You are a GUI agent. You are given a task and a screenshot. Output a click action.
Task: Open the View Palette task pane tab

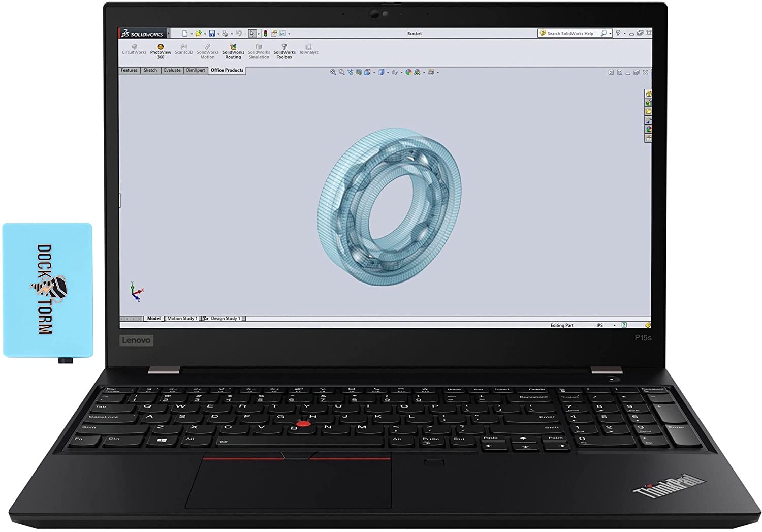(648, 120)
